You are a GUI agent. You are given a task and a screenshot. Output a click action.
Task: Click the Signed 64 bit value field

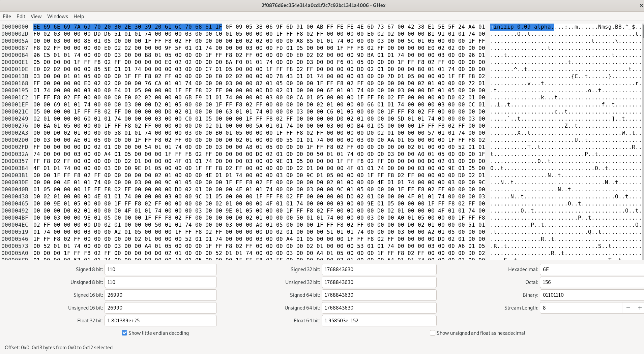click(379, 295)
